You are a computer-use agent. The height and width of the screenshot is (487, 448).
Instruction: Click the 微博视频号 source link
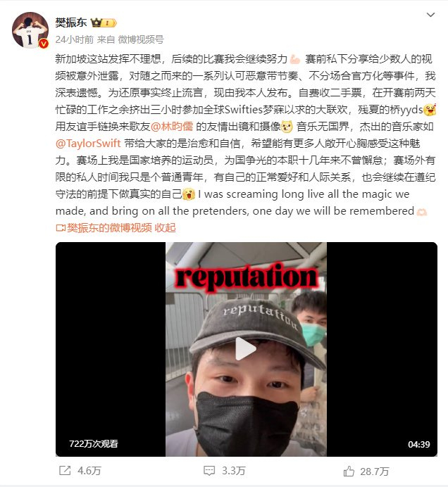click(x=141, y=39)
